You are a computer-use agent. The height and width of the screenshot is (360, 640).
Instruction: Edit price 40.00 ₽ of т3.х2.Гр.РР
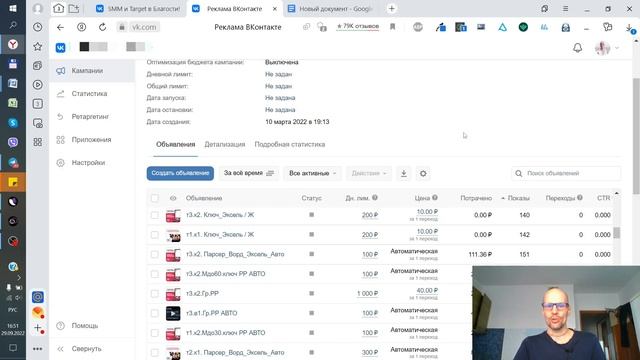coord(427,291)
